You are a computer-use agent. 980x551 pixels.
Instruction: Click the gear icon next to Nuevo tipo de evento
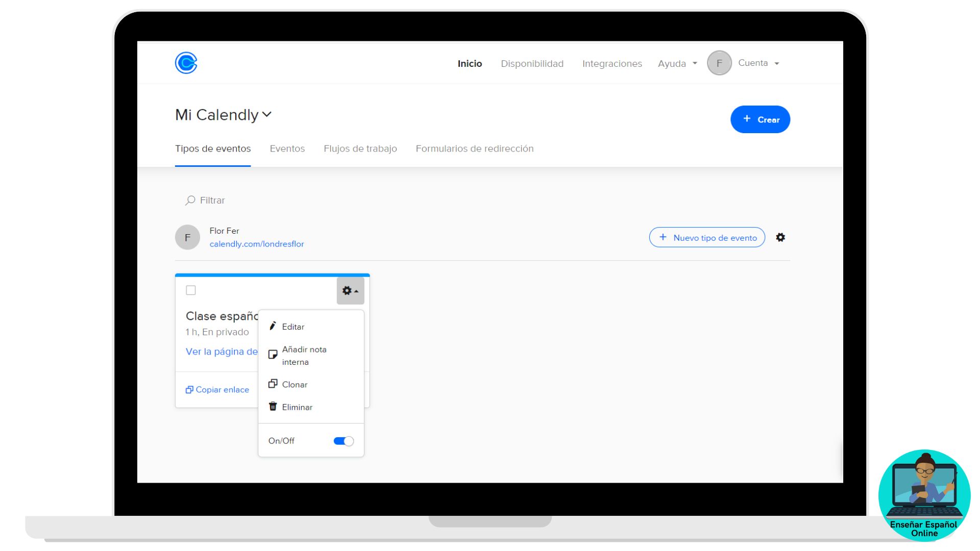tap(780, 237)
